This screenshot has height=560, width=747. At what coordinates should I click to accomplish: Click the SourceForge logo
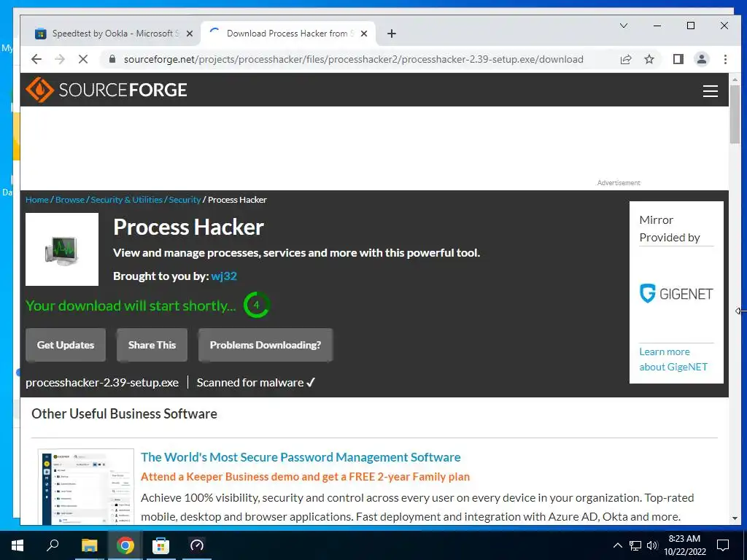coord(107,90)
